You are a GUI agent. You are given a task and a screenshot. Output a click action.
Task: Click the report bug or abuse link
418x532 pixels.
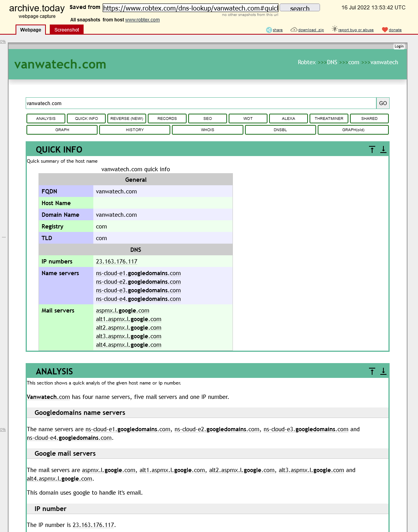[x=356, y=30]
